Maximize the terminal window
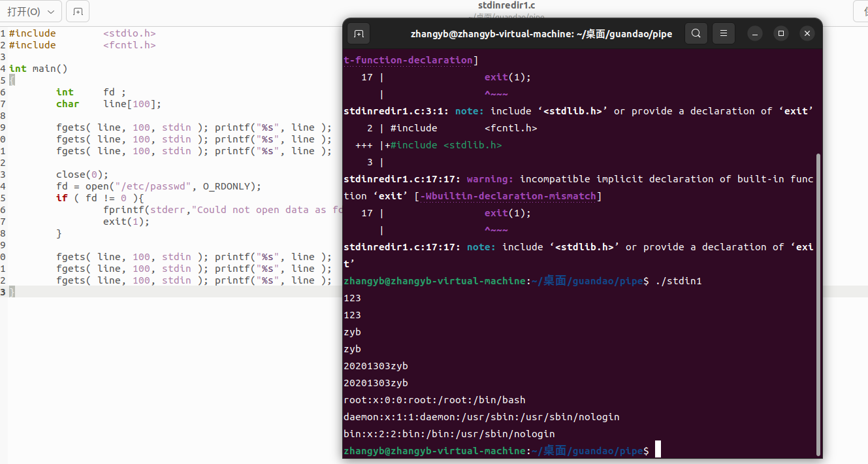This screenshot has height=464, width=868. coord(780,33)
